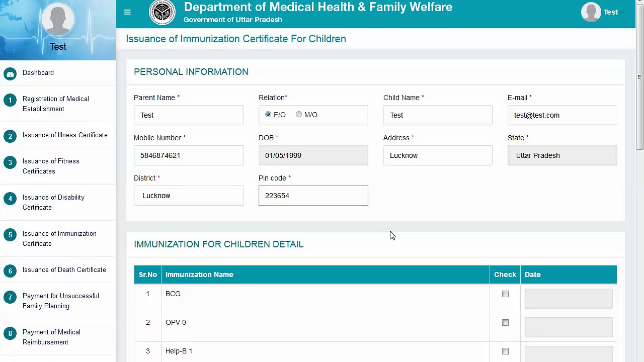
Task: Click the Parent Name input field
Action: (189, 115)
